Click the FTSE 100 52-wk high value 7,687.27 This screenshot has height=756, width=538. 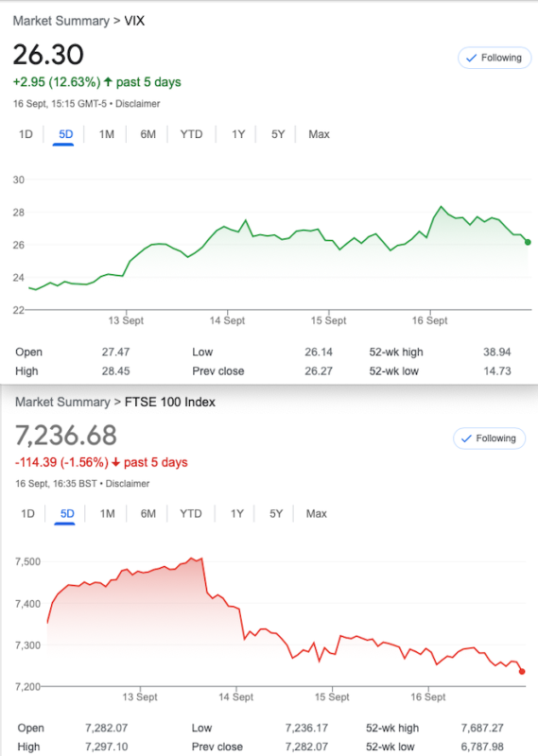[482, 728]
